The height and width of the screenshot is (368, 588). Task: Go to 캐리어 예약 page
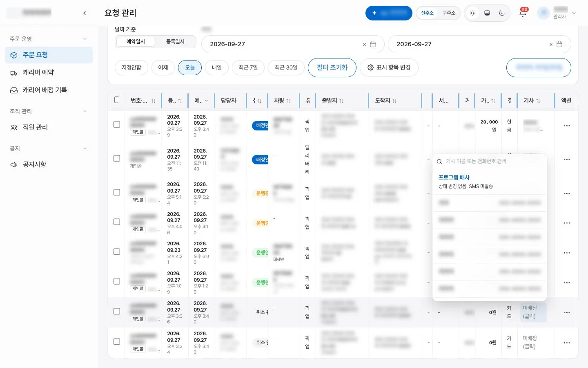point(49,72)
